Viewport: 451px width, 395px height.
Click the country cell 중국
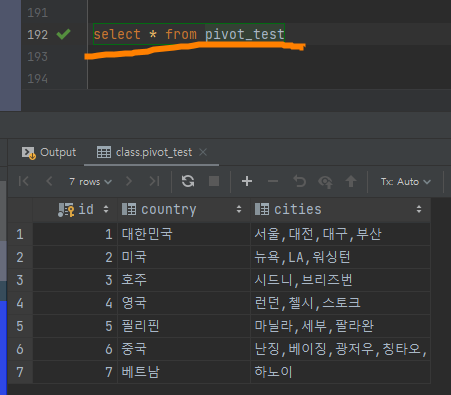point(184,349)
